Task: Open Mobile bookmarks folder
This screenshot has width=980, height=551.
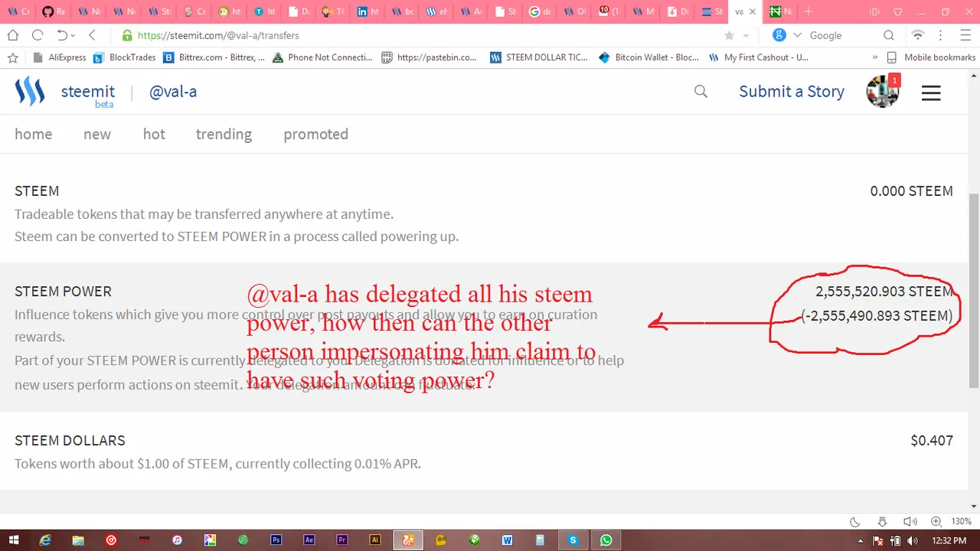Action: click(x=931, y=57)
